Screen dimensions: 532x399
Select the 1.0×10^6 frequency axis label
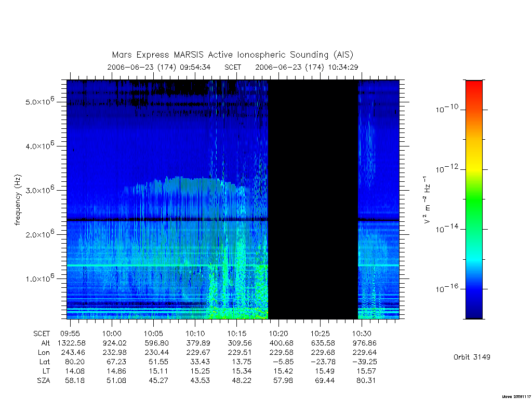[x=39, y=278]
